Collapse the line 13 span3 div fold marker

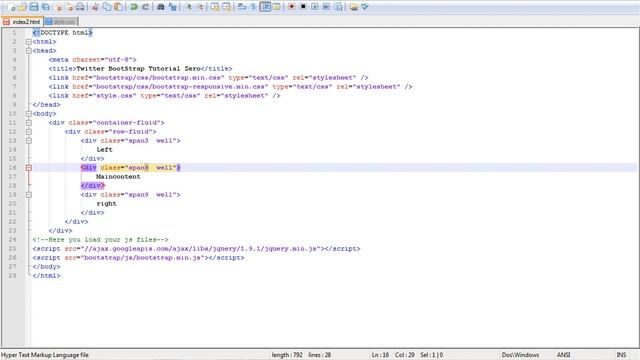coord(29,140)
